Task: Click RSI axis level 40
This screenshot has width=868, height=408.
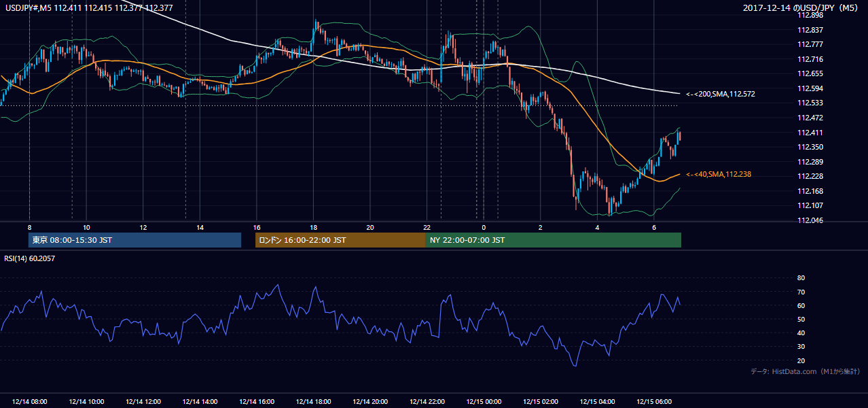Action: (x=801, y=333)
